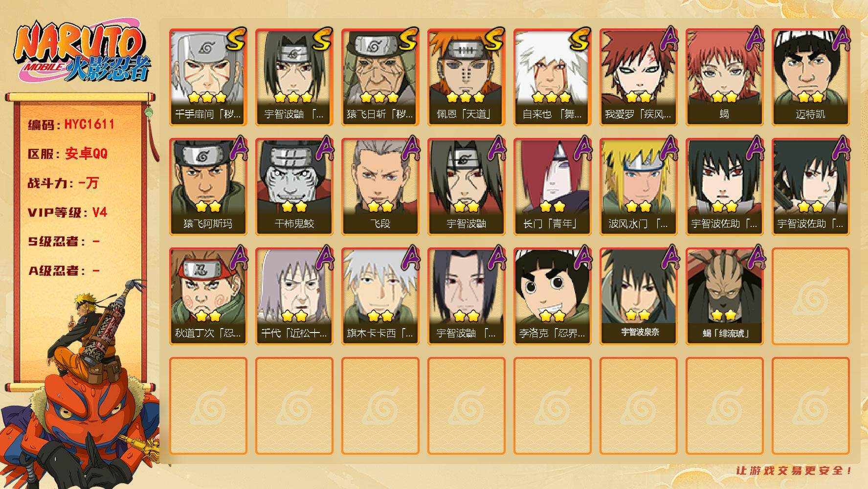
Task: Open the 宇智波泉奈 ninja card
Action: pos(638,296)
